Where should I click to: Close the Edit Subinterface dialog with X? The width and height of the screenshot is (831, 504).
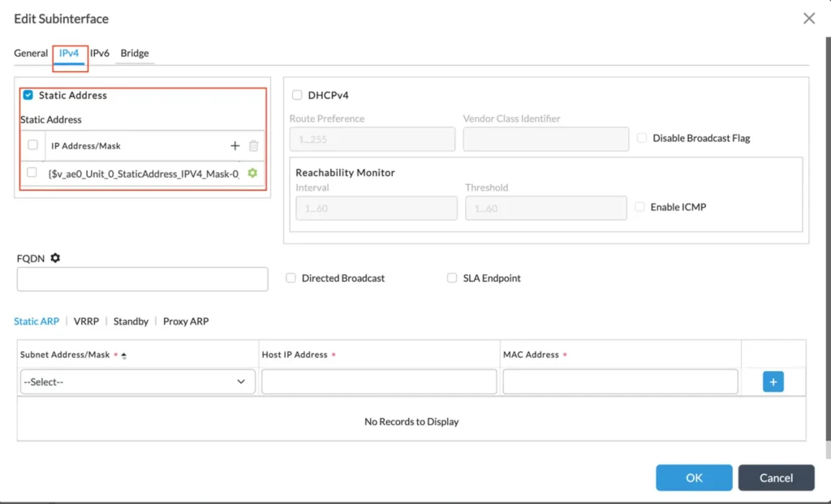coord(808,19)
